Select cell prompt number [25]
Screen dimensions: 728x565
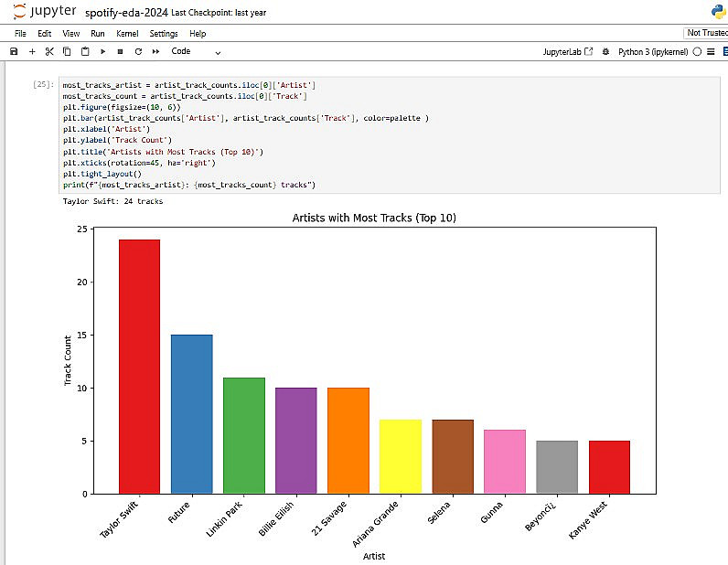pyautogui.click(x=43, y=84)
